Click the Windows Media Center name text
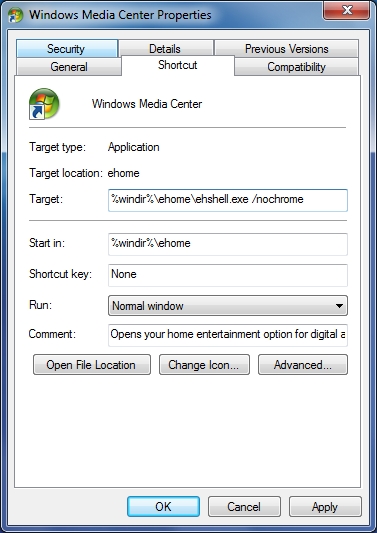 (147, 104)
